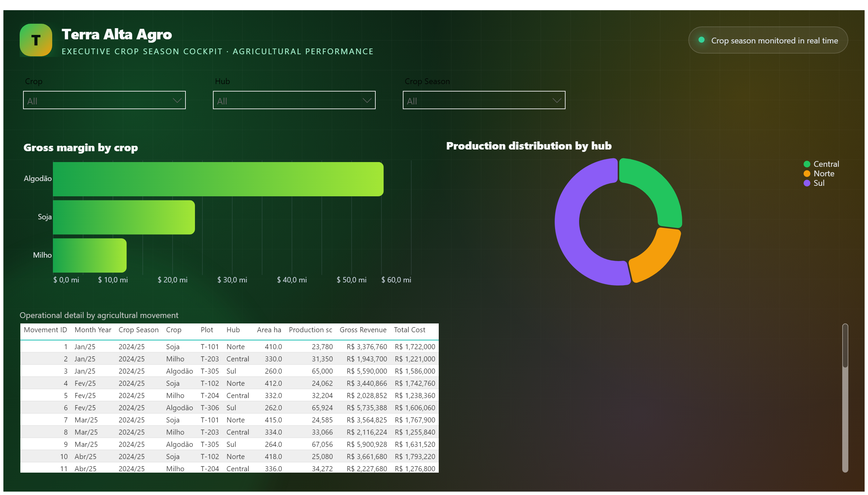Click the Total Cost column header

(x=409, y=330)
